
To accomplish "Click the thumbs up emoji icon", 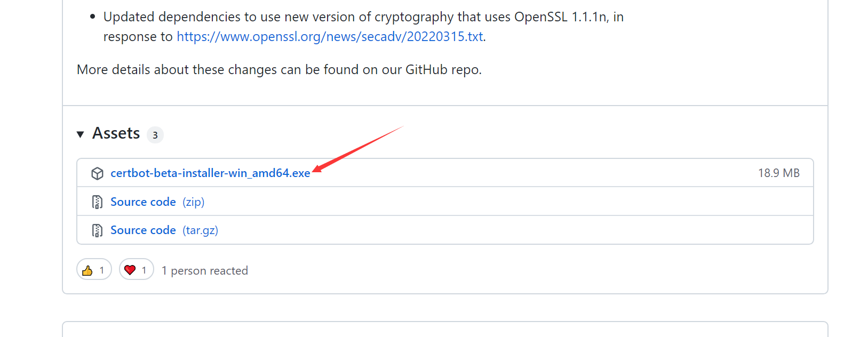I will point(87,270).
